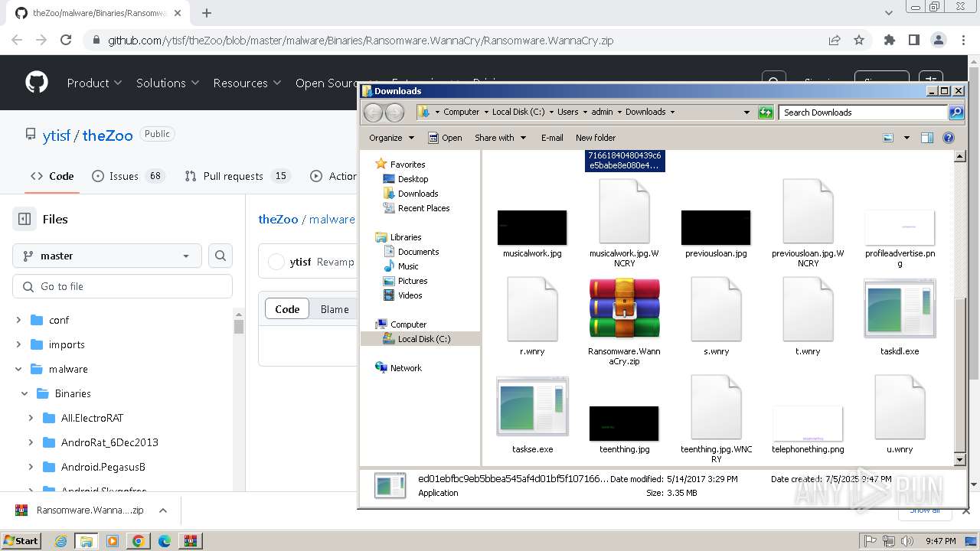980x551 pixels.
Task: Open GitHub home via Octocat logo
Action: [x=37, y=83]
